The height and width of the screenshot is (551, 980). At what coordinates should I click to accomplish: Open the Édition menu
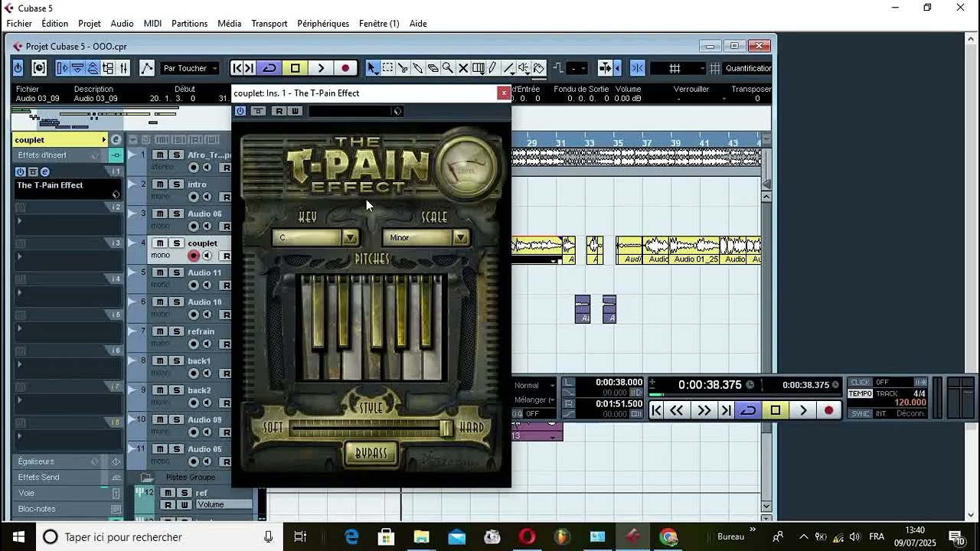[x=54, y=24]
